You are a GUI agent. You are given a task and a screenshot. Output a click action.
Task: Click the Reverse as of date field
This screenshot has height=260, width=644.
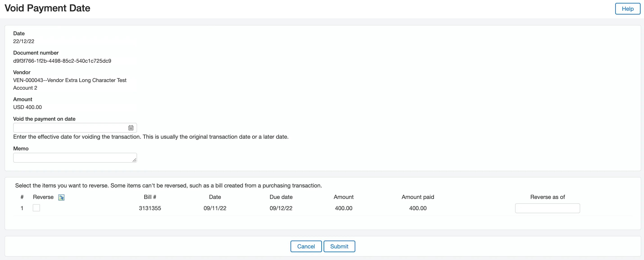(x=547, y=208)
